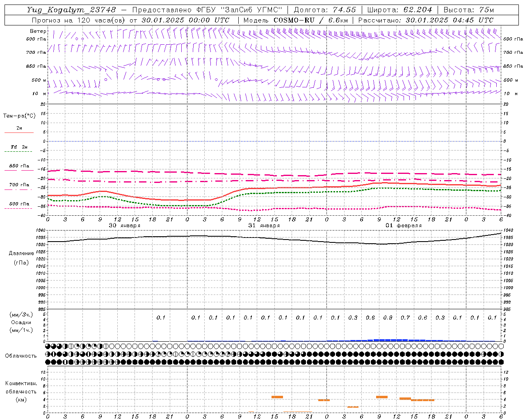This screenshot has height=420, width=525.
Task: Click the date label 31 января
Action: pyautogui.click(x=264, y=226)
